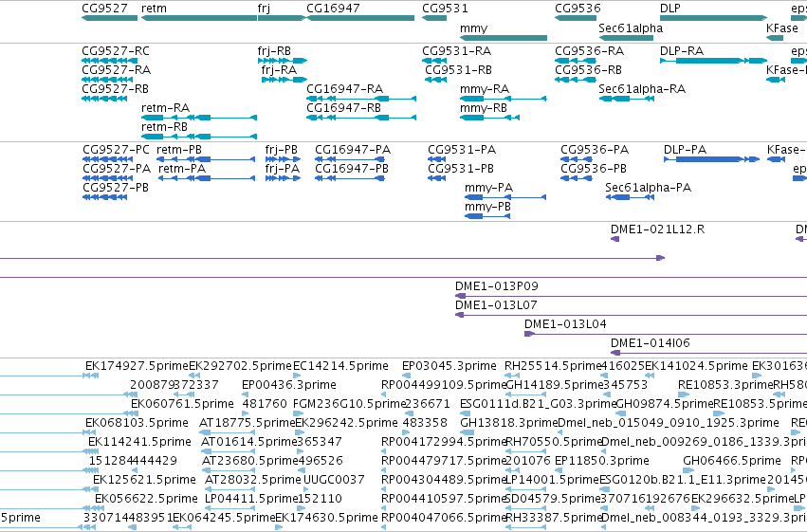Select the CG9527-PB protein label

tap(116, 188)
